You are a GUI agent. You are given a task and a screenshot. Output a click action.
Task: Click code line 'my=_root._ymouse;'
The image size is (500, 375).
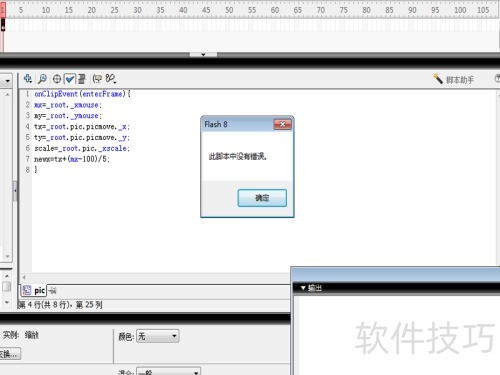point(68,116)
